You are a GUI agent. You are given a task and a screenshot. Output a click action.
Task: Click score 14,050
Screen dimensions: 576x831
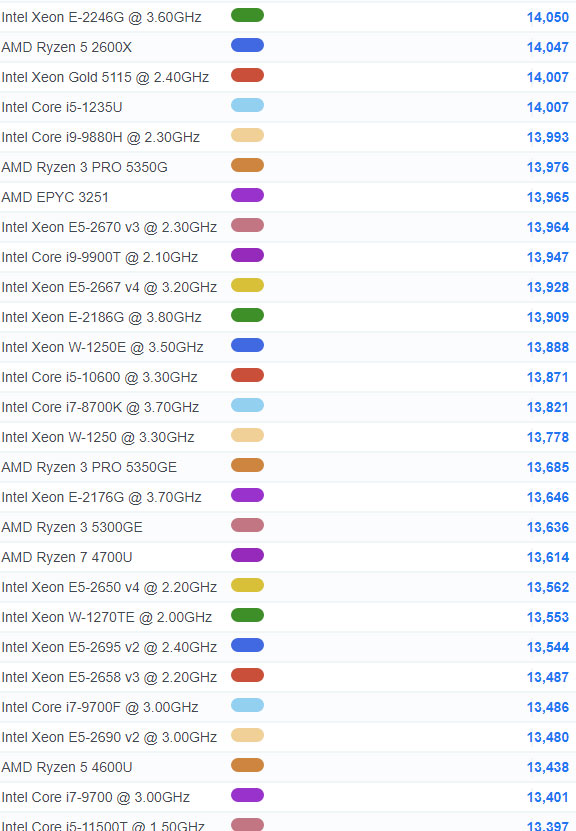coord(547,17)
